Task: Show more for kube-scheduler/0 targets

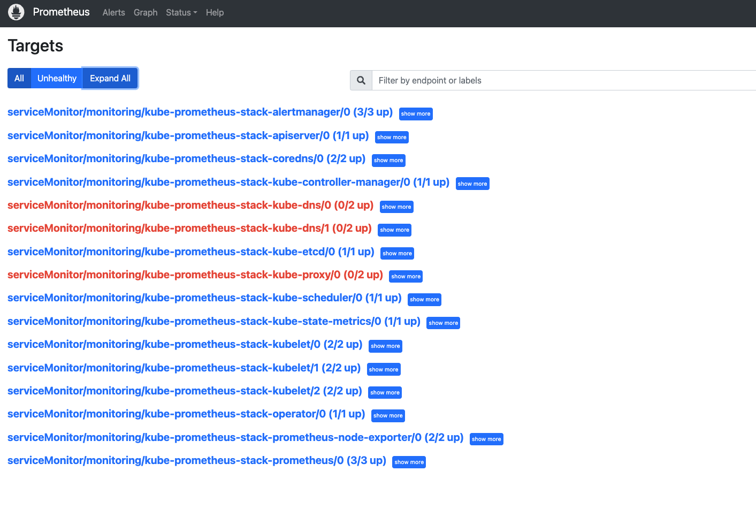Action: click(424, 300)
